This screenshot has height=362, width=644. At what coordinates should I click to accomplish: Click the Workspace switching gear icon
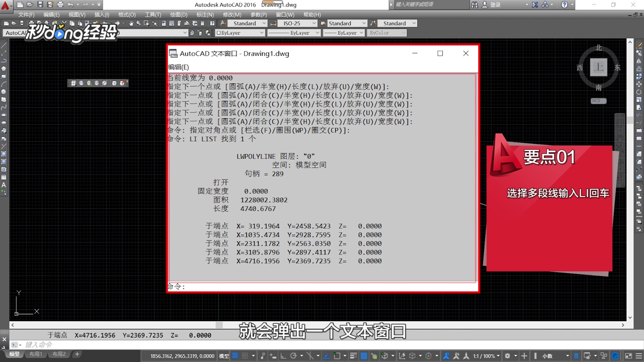pos(507,355)
